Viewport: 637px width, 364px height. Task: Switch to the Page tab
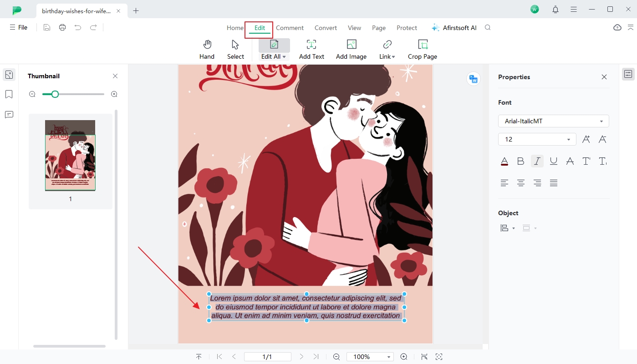pyautogui.click(x=379, y=28)
